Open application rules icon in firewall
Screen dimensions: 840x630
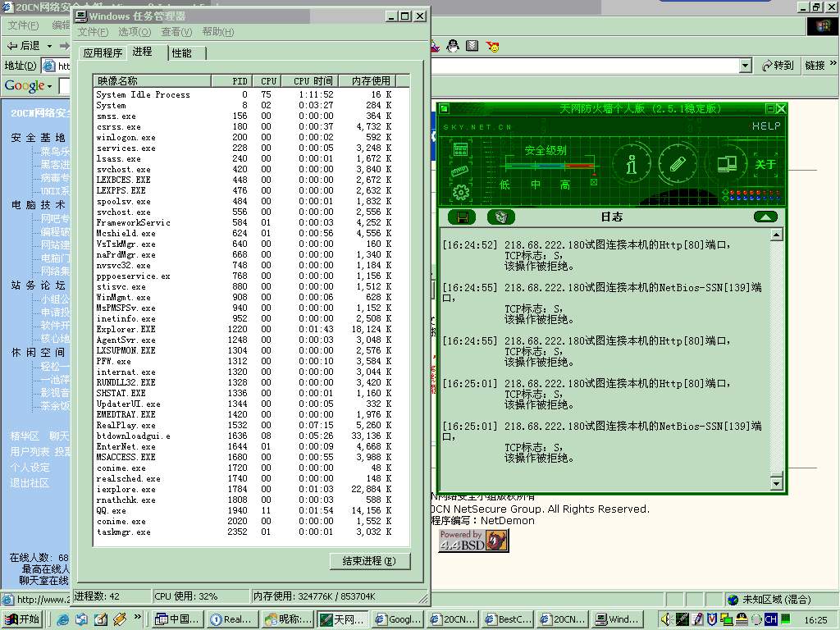coord(460,149)
